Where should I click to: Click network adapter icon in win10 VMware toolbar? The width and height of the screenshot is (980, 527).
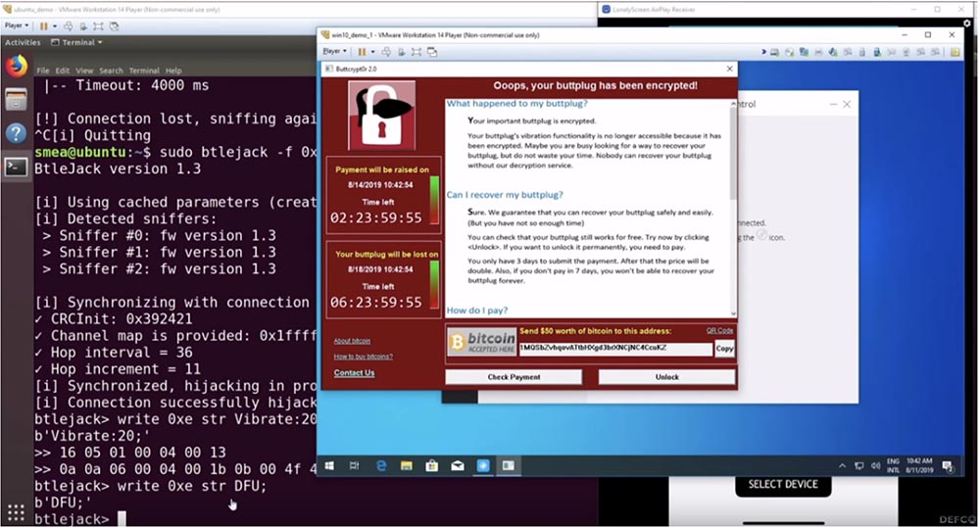[804, 52]
